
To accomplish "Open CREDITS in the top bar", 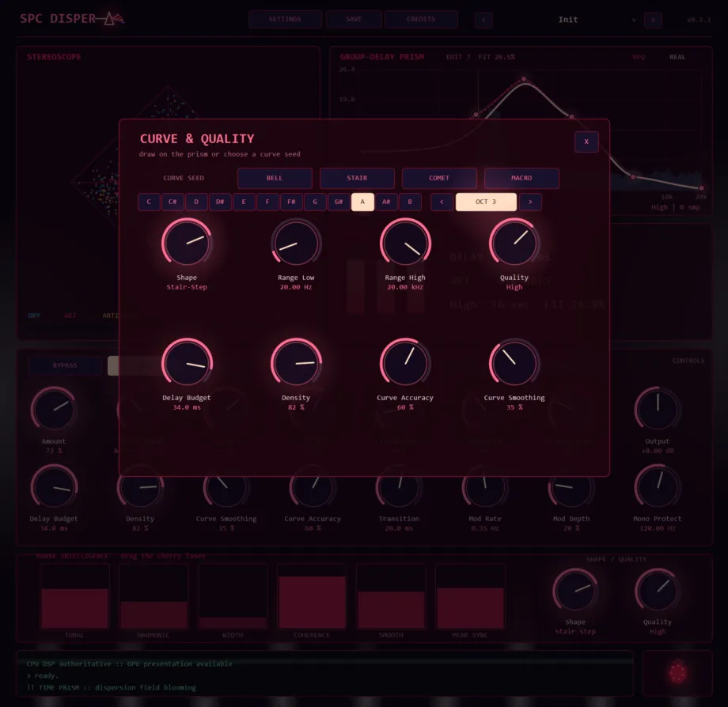I will (421, 19).
